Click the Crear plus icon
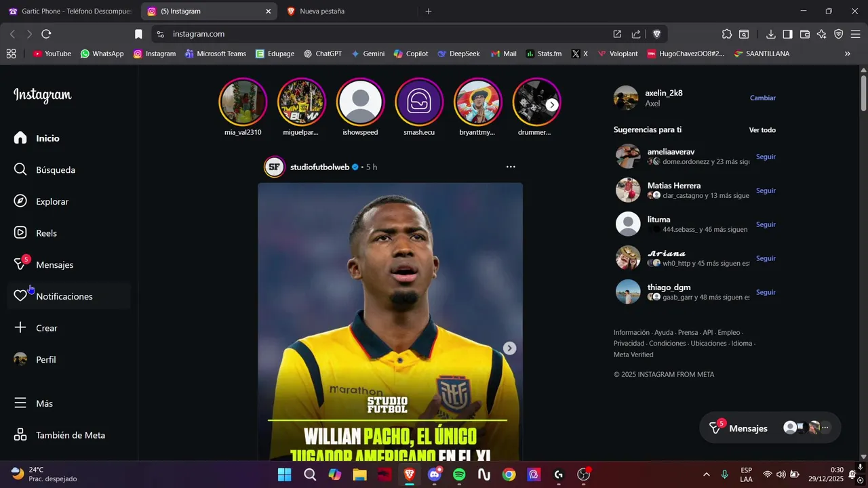 [20, 328]
